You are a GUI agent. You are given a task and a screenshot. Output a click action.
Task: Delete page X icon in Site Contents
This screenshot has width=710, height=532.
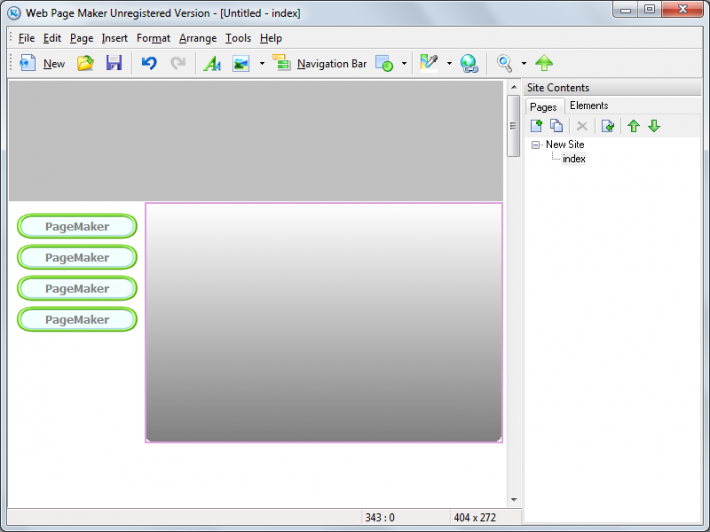coord(582,126)
